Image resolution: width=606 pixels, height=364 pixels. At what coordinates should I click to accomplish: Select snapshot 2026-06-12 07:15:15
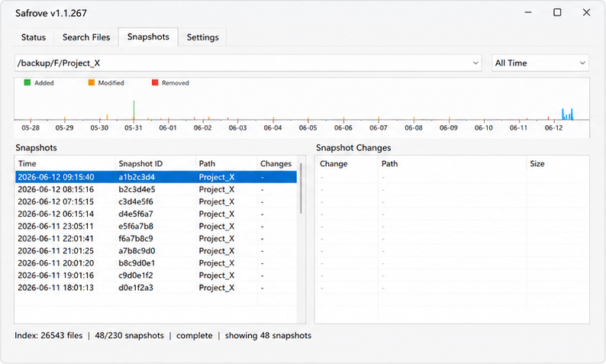pyautogui.click(x=156, y=201)
